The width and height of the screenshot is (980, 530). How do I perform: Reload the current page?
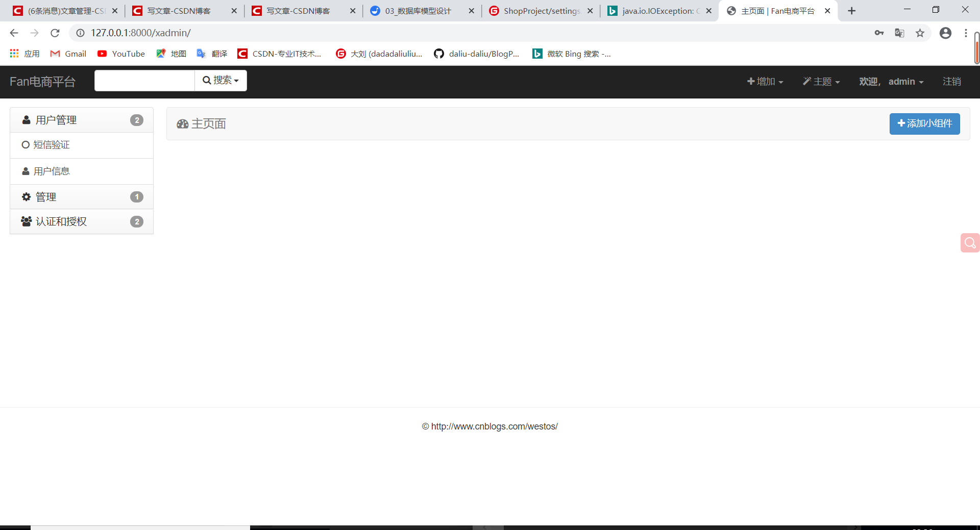click(55, 33)
